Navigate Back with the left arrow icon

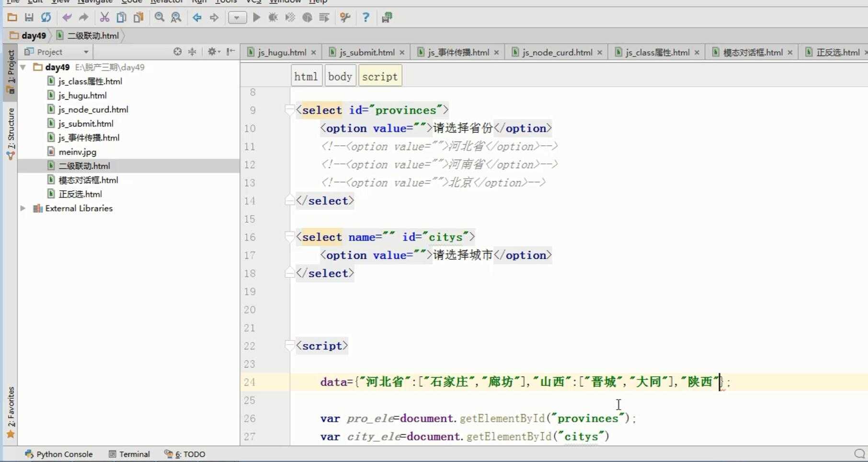click(197, 18)
